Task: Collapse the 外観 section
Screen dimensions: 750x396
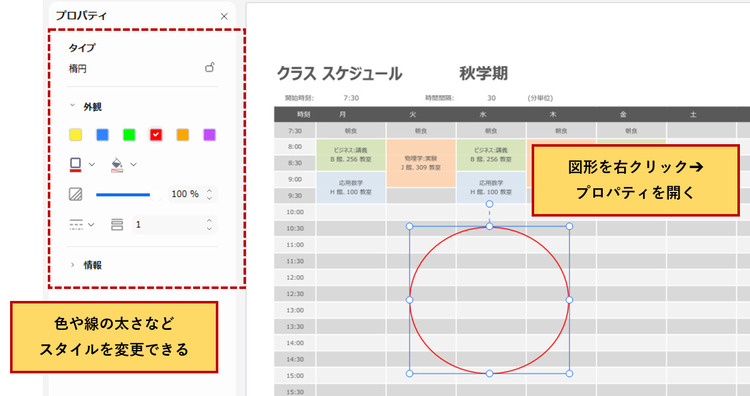Action: click(73, 106)
